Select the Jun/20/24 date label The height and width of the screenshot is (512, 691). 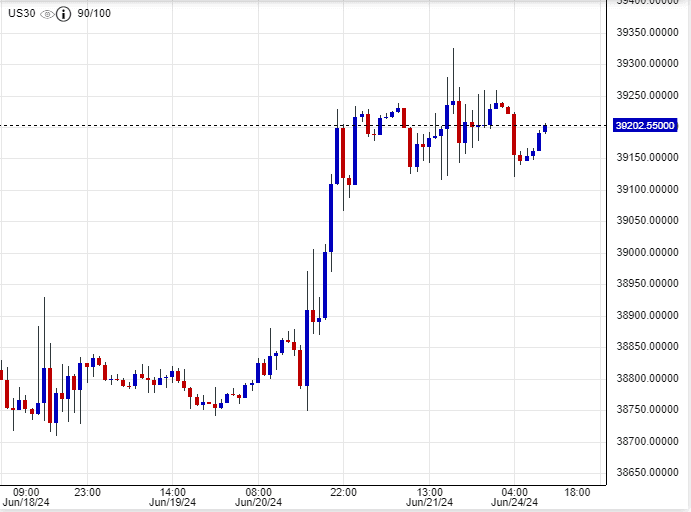click(x=257, y=503)
